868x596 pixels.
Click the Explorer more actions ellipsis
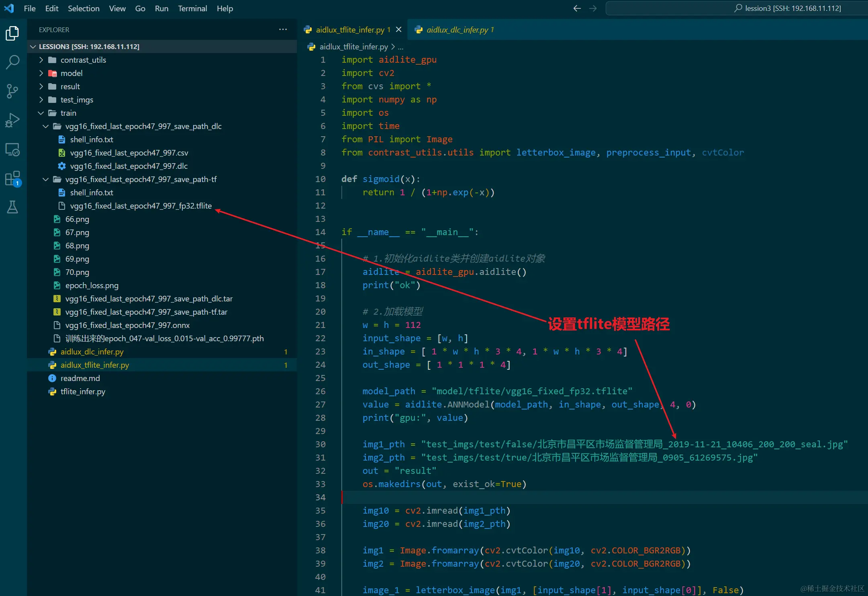(x=283, y=29)
